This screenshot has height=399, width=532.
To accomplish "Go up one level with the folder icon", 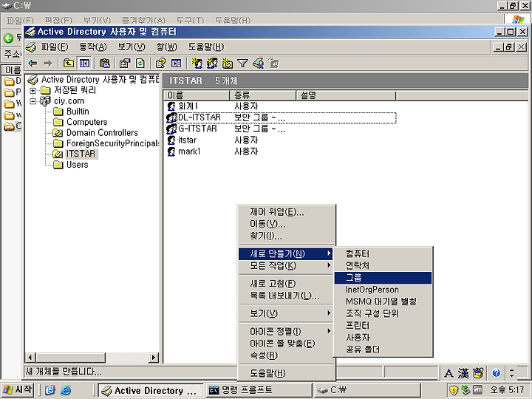I will pyautogui.click(x=69, y=64).
